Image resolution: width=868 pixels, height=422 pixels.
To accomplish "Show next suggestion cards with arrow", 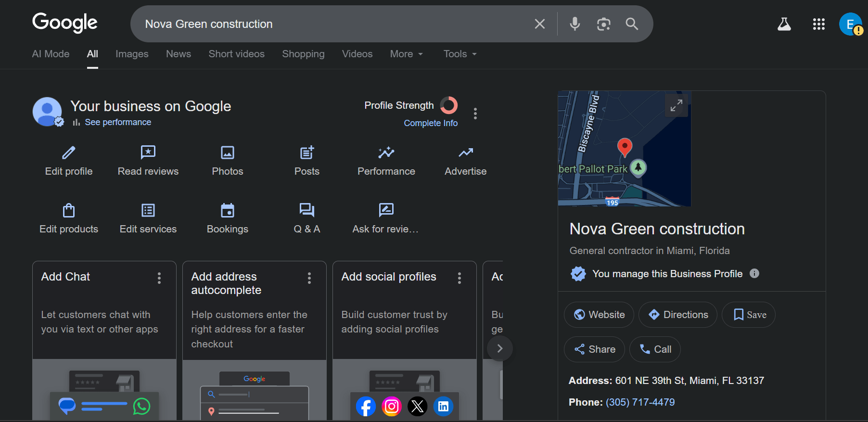I will [x=500, y=348].
